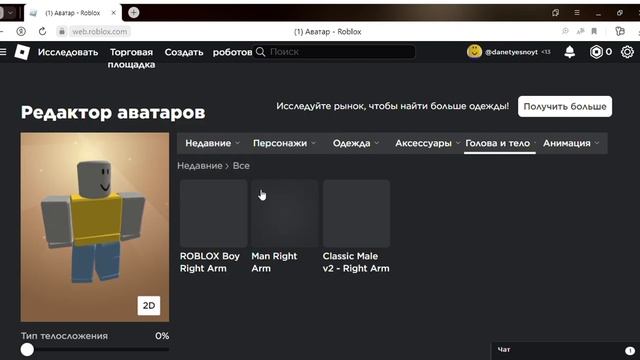Expand the Аксессуары dropdown
640x360 pixels.
coord(427,143)
